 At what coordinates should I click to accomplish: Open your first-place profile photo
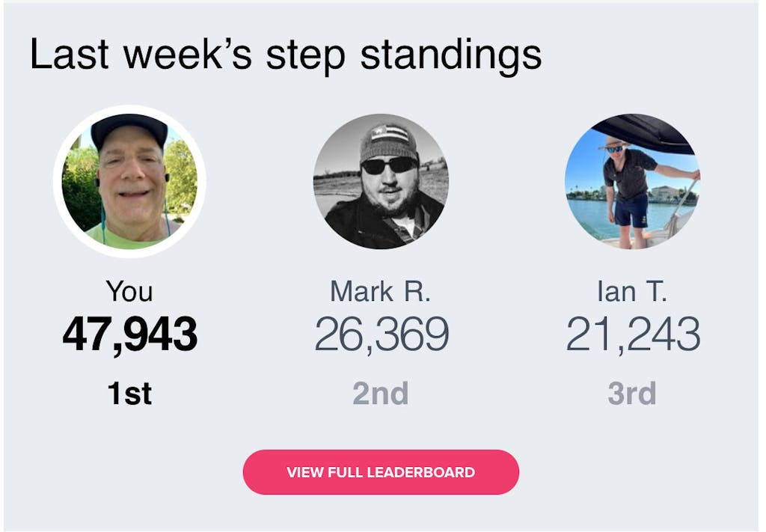129,182
